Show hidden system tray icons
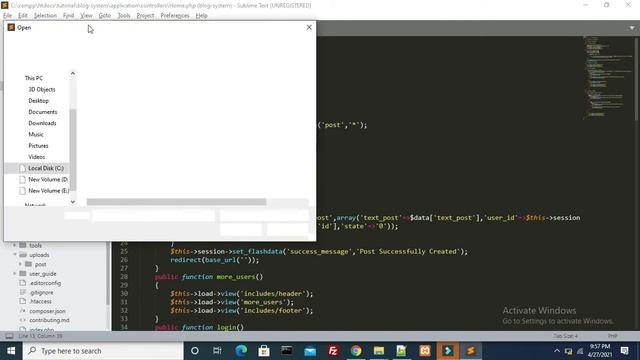 557,351
